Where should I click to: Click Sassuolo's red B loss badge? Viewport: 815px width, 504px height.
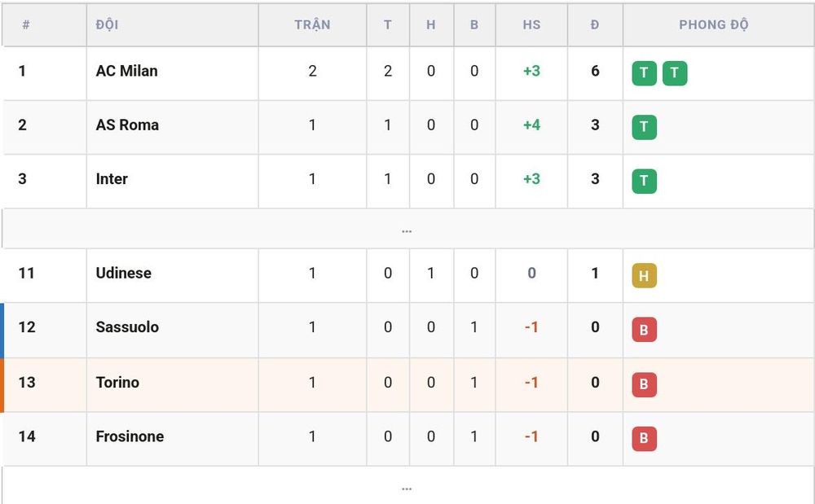pyautogui.click(x=644, y=330)
